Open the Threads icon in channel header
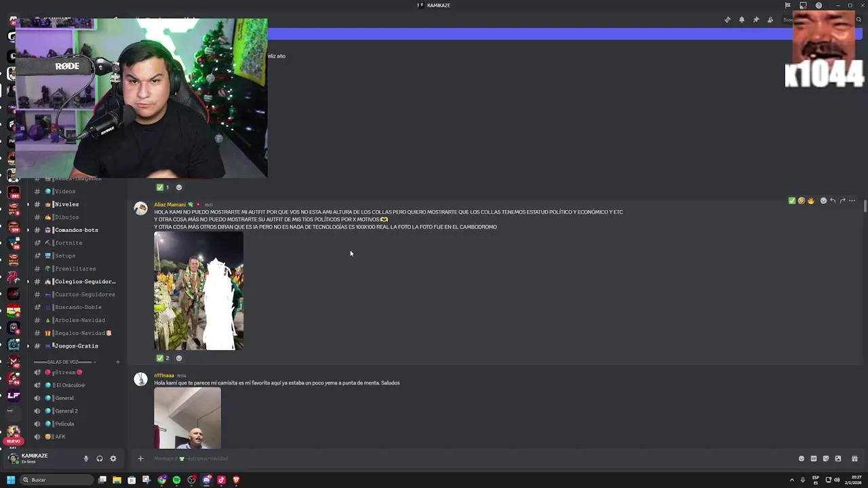 [728, 20]
